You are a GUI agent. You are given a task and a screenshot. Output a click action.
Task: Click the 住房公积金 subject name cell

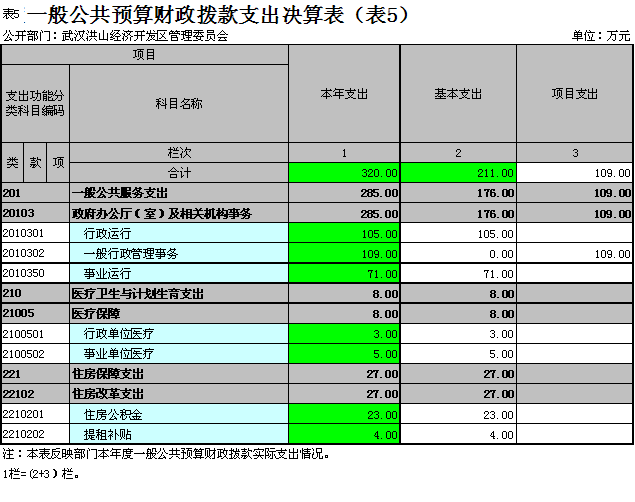(x=178, y=414)
